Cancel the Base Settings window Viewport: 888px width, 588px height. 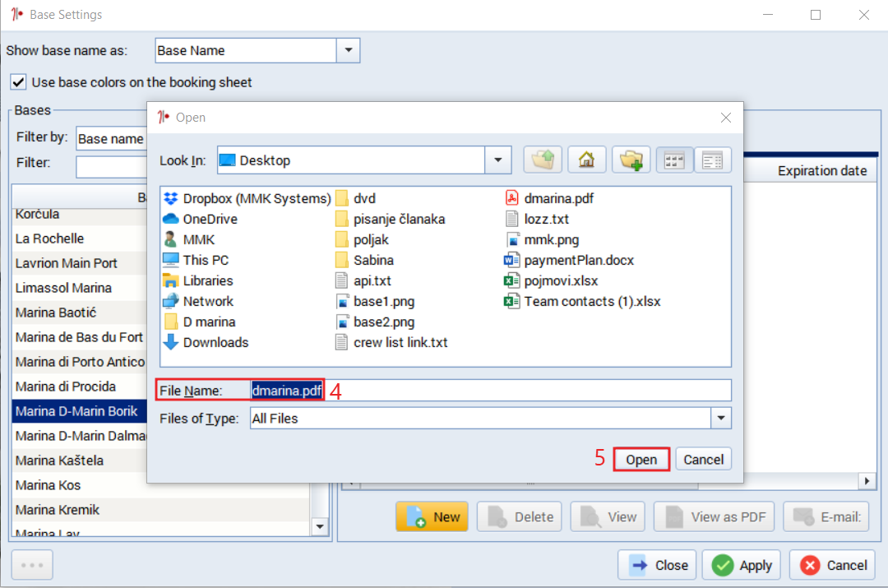[832, 565]
